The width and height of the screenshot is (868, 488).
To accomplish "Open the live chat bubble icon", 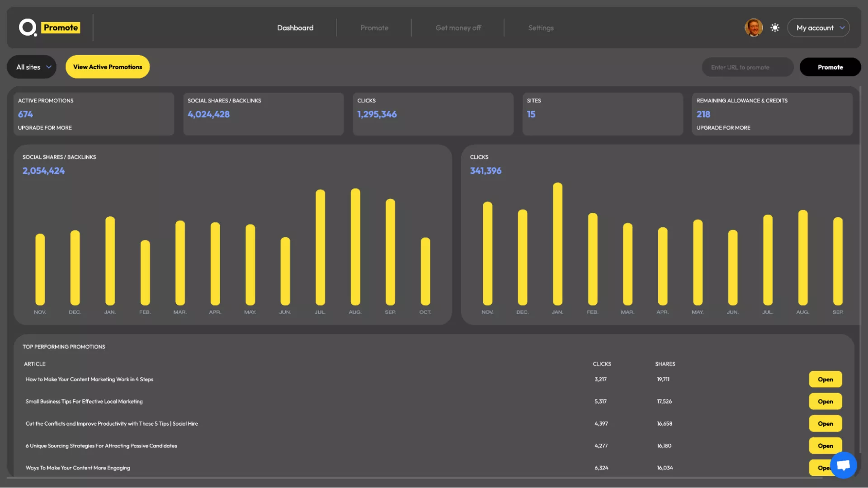I will coord(843,465).
